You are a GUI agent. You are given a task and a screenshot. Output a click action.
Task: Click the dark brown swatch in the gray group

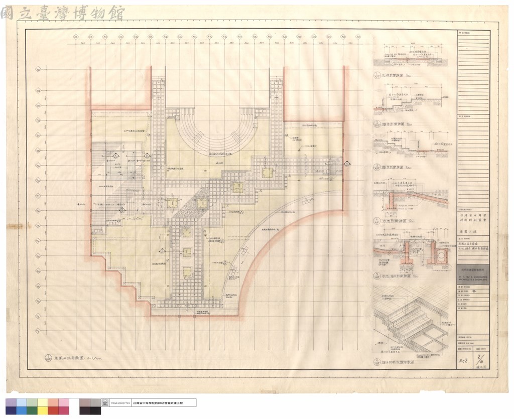(x=84, y=410)
